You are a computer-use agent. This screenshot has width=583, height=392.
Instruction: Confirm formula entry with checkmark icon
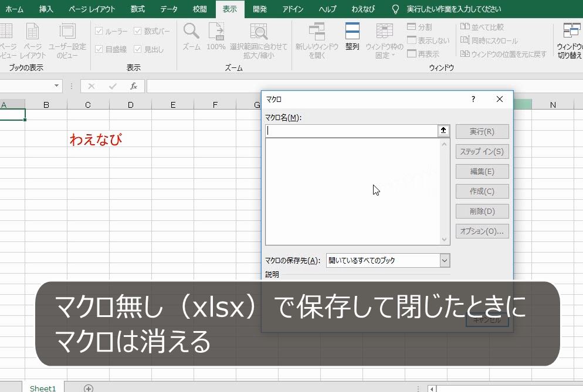point(113,86)
